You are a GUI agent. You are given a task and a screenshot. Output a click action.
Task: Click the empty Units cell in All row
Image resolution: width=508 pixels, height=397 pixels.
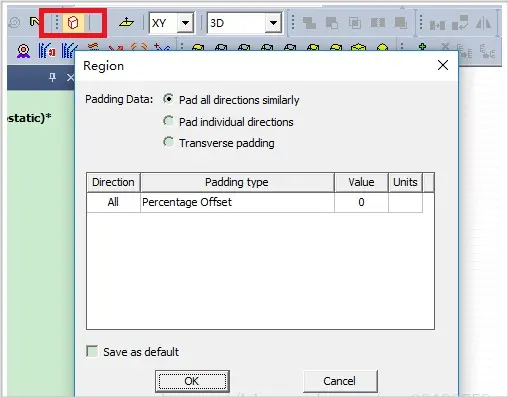405,202
